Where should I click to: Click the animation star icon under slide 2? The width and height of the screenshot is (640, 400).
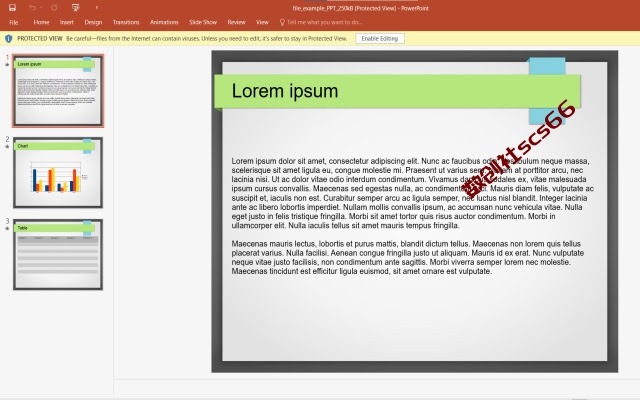pyautogui.click(x=7, y=147)
